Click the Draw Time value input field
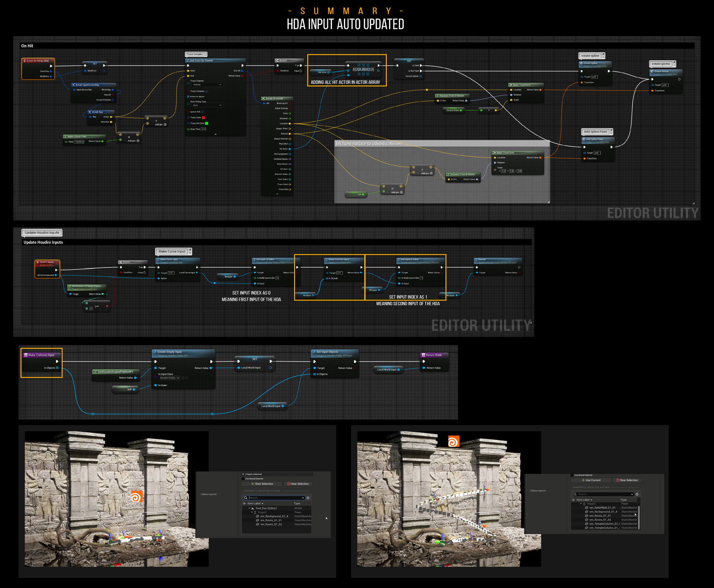This screenshot has height=588, width=714. [x=204, y=129]
